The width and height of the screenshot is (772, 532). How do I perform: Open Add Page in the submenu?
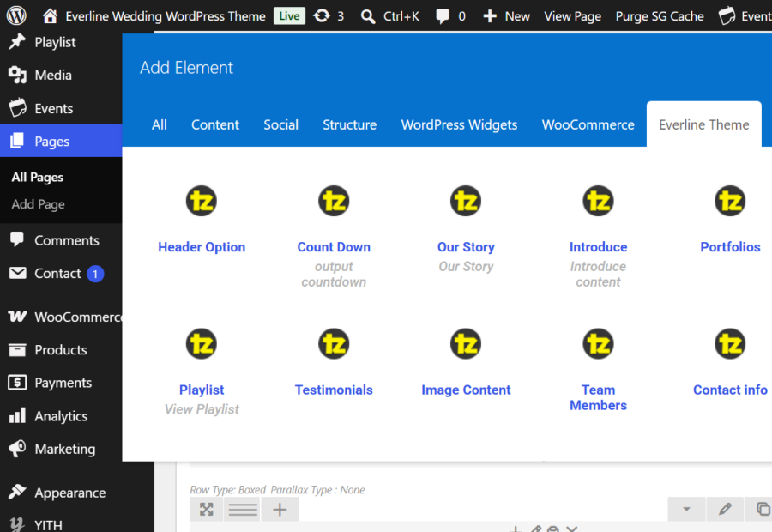(x=38, y=204)
